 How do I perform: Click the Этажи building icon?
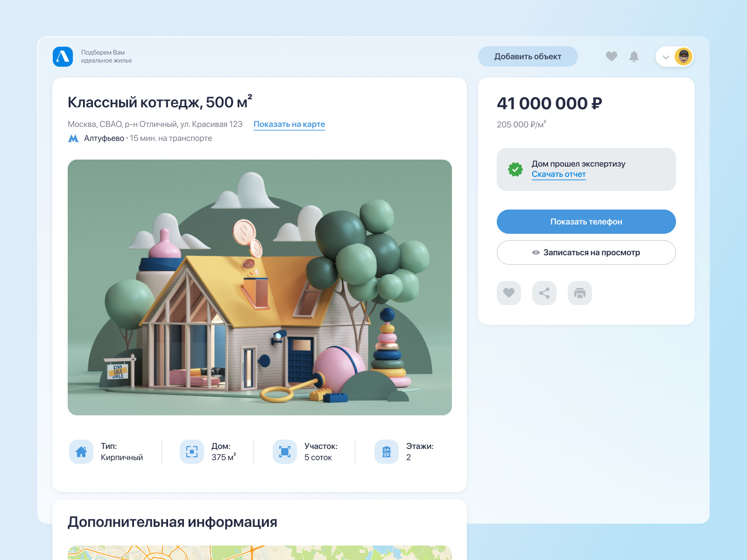point(387,452)
